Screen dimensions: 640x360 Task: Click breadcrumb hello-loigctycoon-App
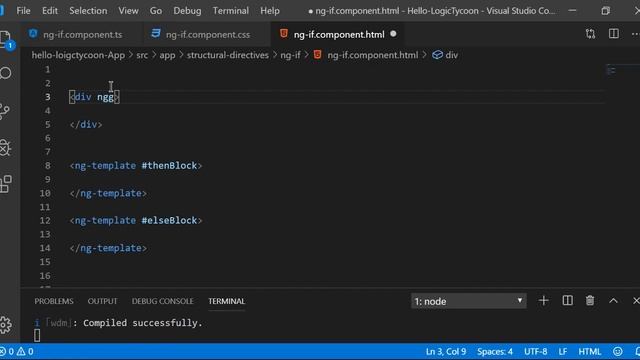coord(78,55)
